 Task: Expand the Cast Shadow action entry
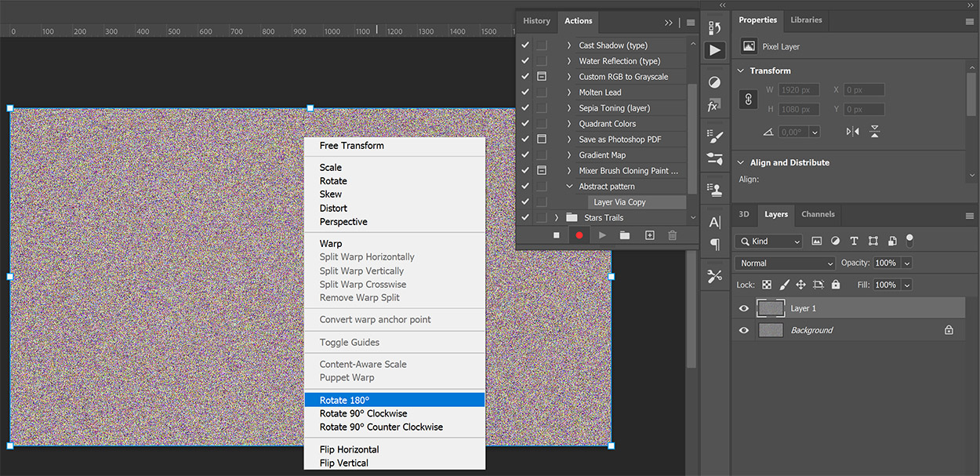click(570, 45)
